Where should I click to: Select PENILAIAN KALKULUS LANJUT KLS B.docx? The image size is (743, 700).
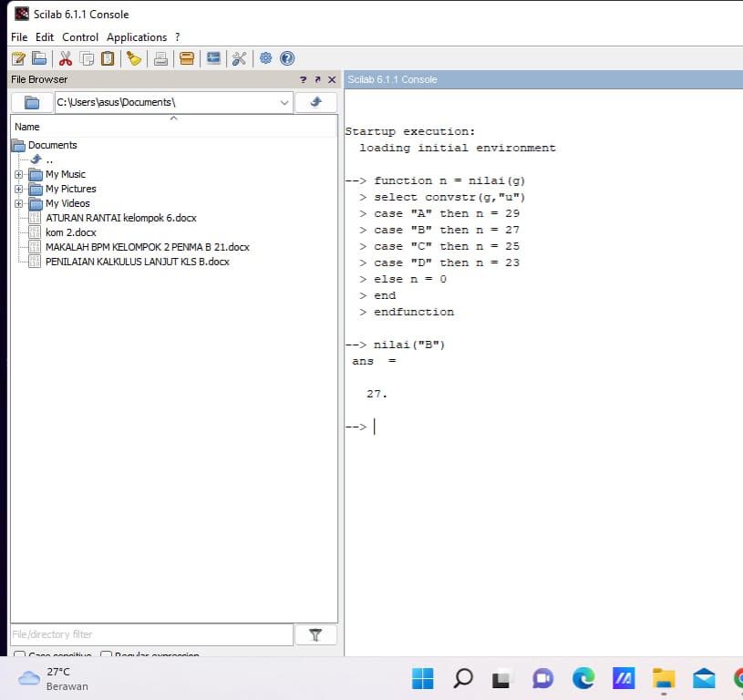pyautogui.click(x=129, y=262)
